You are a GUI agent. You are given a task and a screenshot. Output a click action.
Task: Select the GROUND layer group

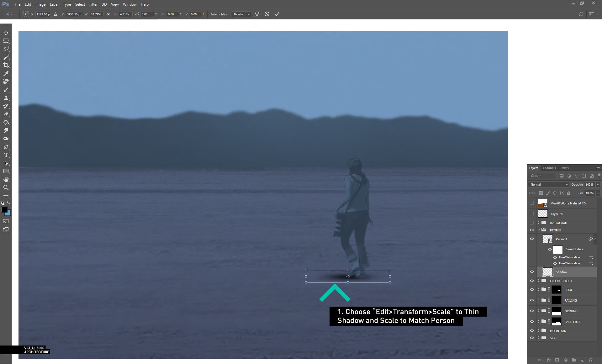[571, 311]
